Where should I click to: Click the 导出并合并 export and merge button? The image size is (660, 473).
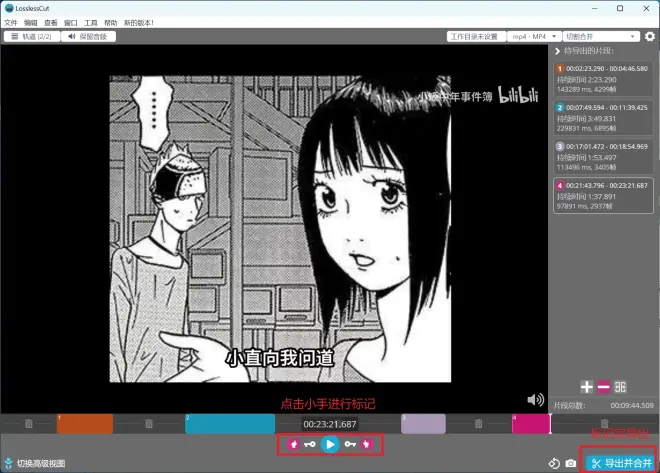point(621,463)
